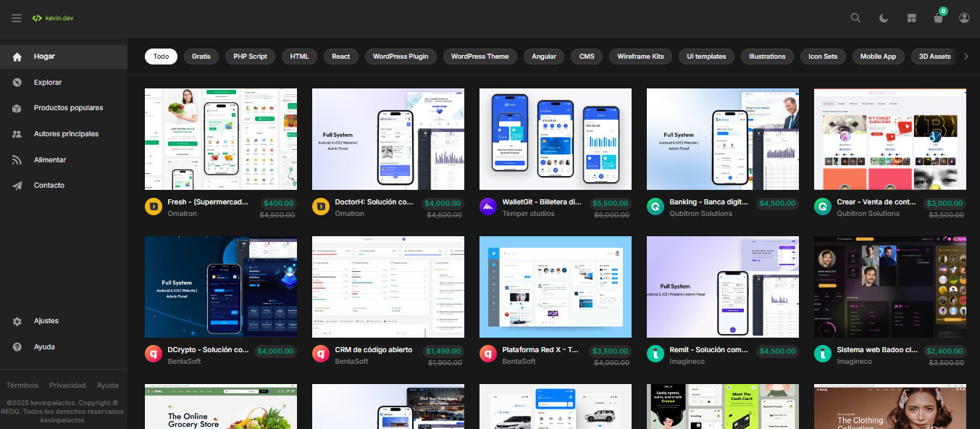Select the Gratis filter tab
The height and width of the screenshot is (429, 980).
pyautogui.click(x=201, y=57)
